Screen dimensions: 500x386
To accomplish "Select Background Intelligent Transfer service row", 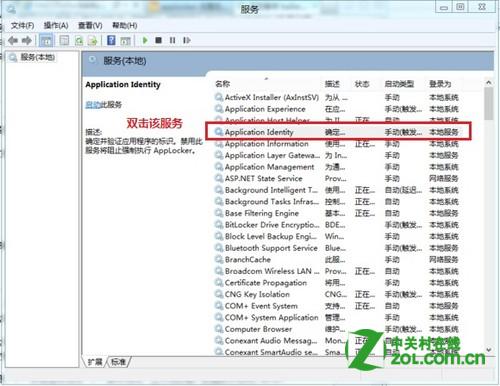I will [337, 190].
